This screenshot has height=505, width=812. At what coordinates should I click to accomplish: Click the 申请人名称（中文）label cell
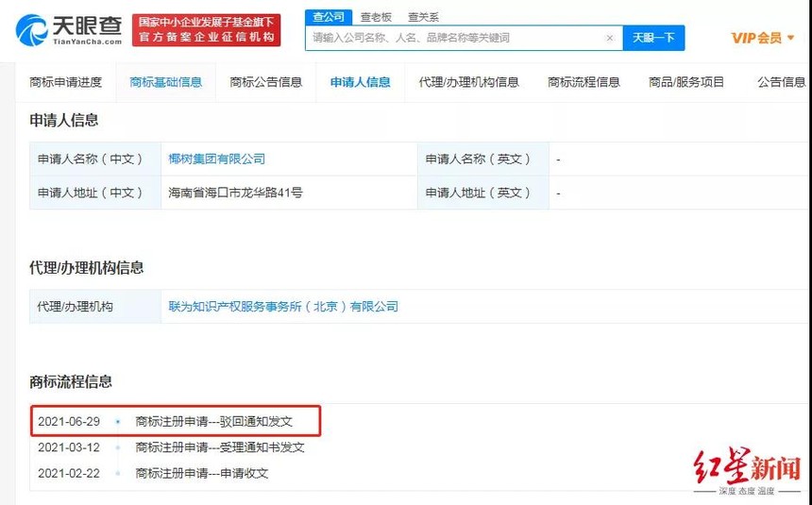pos(95,159)
